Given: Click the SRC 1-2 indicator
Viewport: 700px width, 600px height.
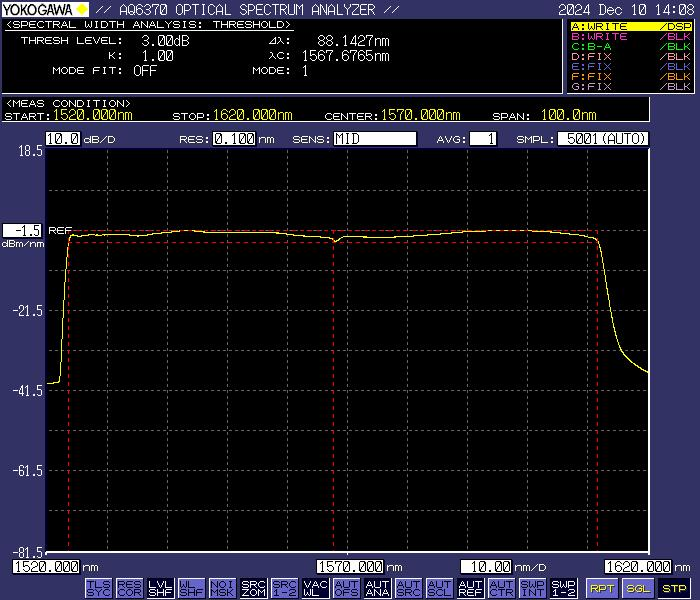Looking at the screenshot, I should (284, 588).
